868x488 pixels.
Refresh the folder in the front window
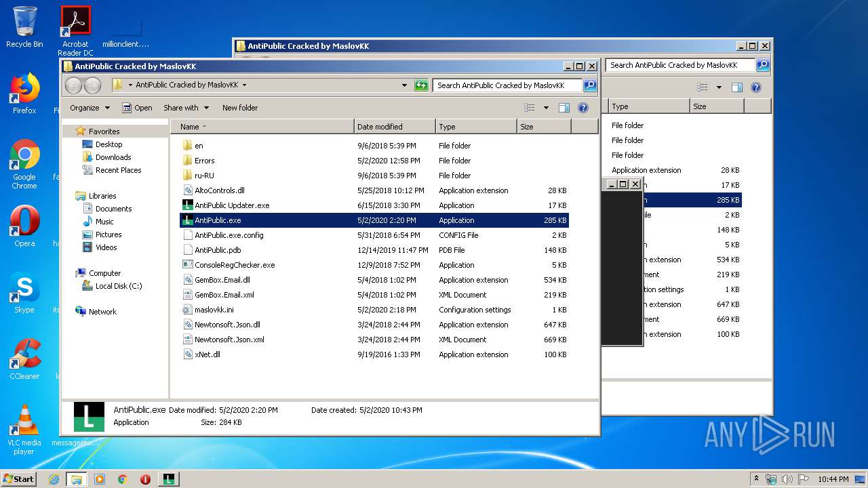421,85
